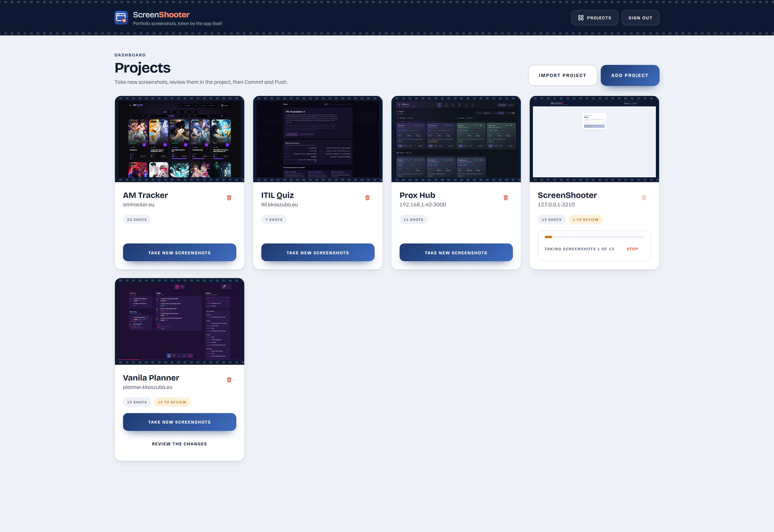This screenshot has height=532, width=774.
Task: Click 'Taking screenshots 1 of 13' status
Action: coord(579,249)
